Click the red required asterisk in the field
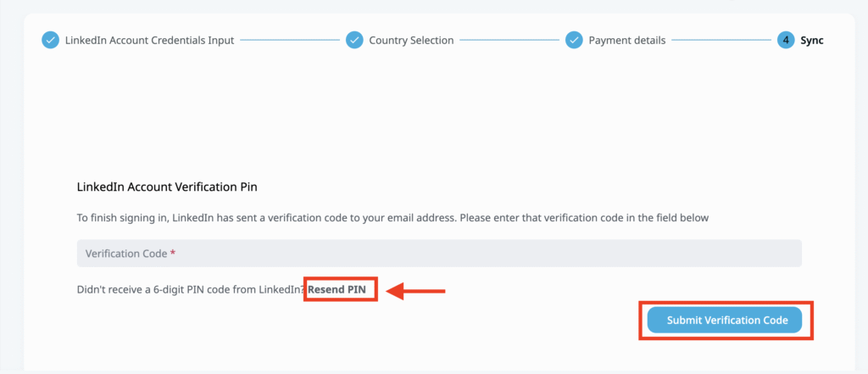 tap(173, 254)
